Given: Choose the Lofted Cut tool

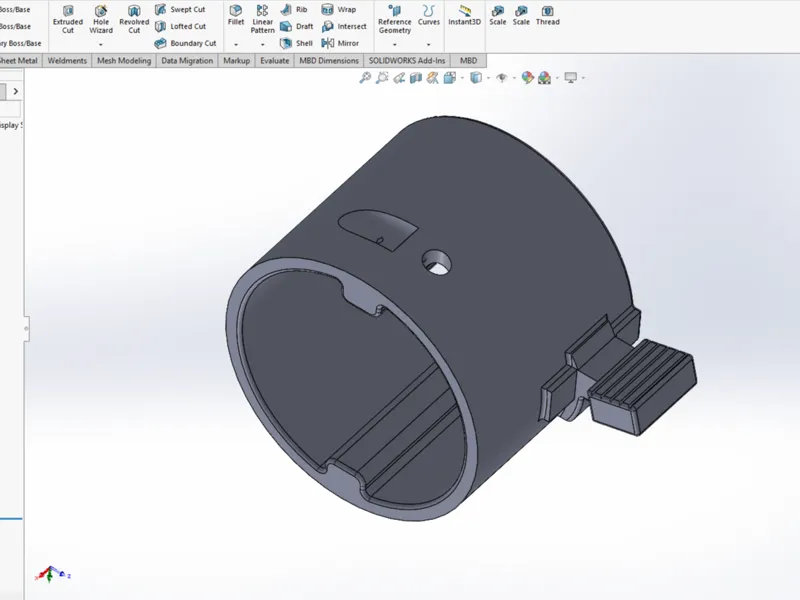Looking at the screenshot, I should pos(180,26).
